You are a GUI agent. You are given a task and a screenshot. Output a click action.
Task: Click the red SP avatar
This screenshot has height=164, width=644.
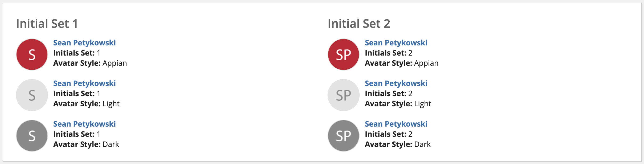[x=344, y=54]
